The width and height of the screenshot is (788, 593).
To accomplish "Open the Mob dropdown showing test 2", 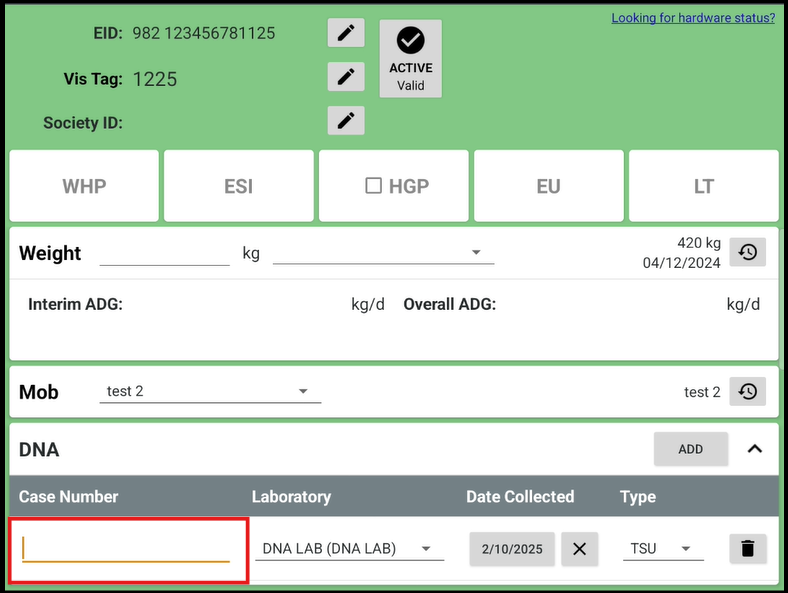I will click(210, 392).
